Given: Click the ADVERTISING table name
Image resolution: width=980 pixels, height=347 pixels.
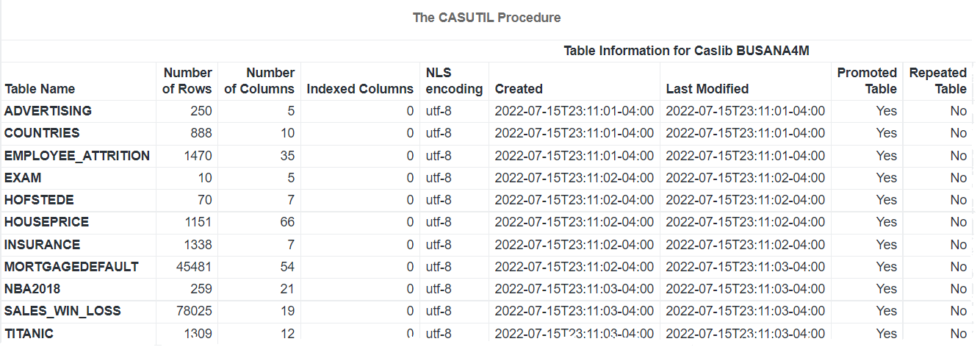Looking at the screenshot, I should click(x=48, y=111).
